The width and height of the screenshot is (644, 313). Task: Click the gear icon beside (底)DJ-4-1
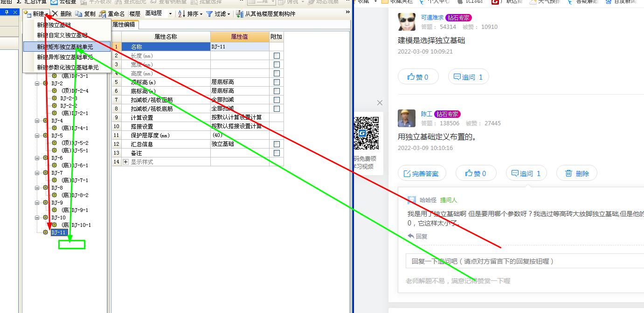tap(55, 128)
